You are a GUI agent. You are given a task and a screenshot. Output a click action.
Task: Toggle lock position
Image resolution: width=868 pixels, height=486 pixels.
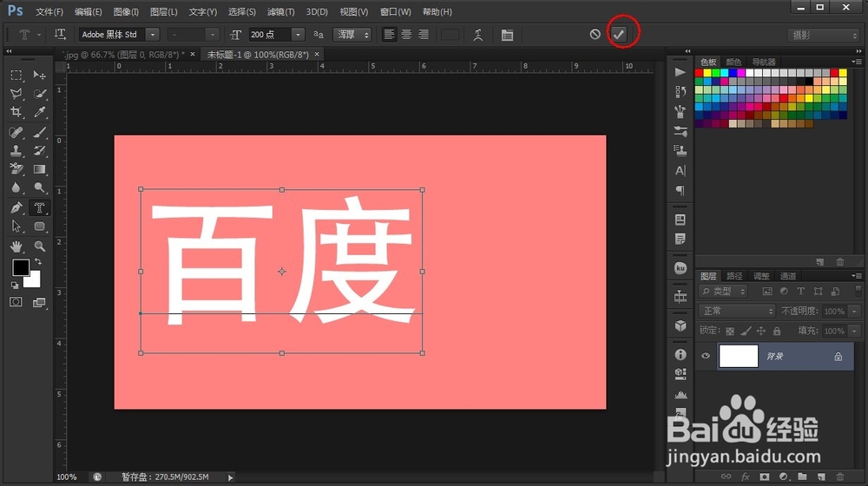(x=761, y=331)
